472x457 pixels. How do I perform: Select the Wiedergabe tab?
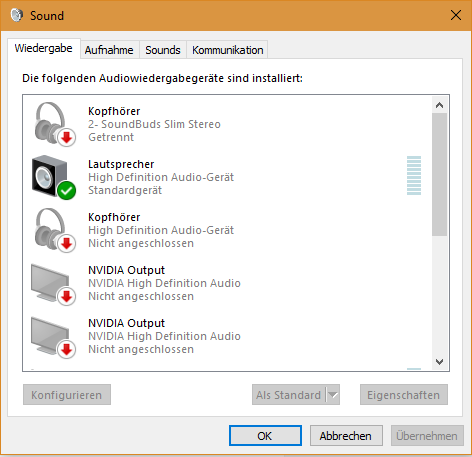(44, 49)
